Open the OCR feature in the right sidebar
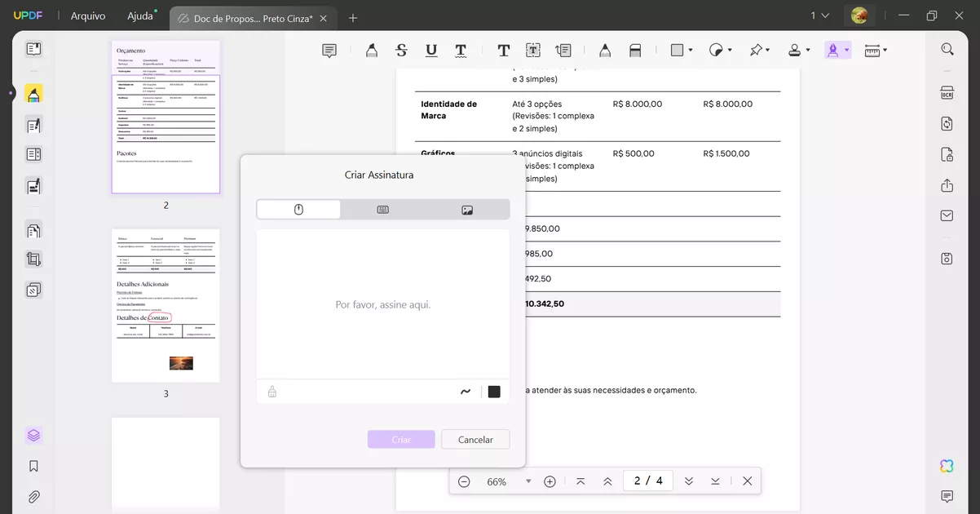This screenshot has height=514, width=980. pos(946,92)
